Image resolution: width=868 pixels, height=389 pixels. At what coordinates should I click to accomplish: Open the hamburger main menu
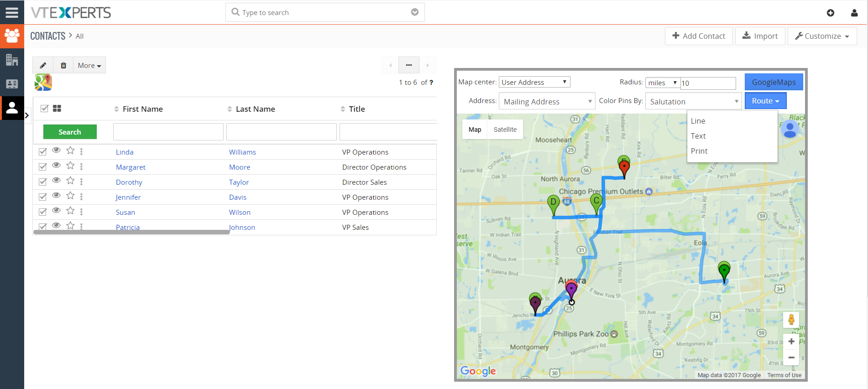[12, 12]
